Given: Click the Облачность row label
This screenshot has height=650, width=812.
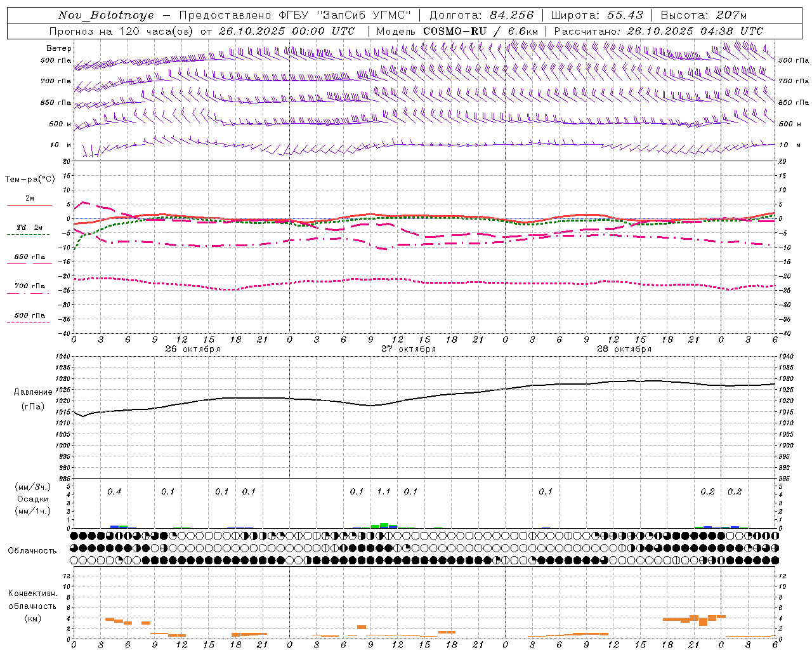Looking at the screenshot, I should click(32, 551).
